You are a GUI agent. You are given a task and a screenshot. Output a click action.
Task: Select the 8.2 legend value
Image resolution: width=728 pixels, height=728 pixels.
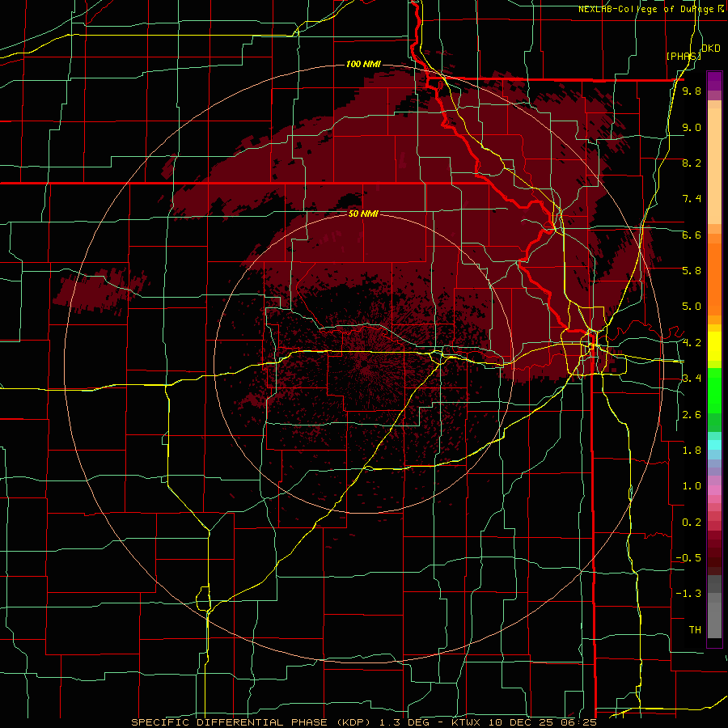pos(692,163)
